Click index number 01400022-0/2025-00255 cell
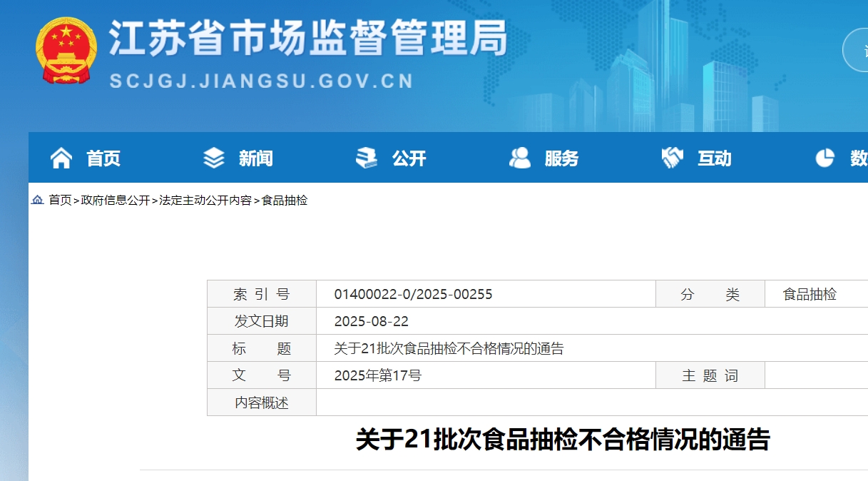Screen dimensions: 868x481 [414, 294]
